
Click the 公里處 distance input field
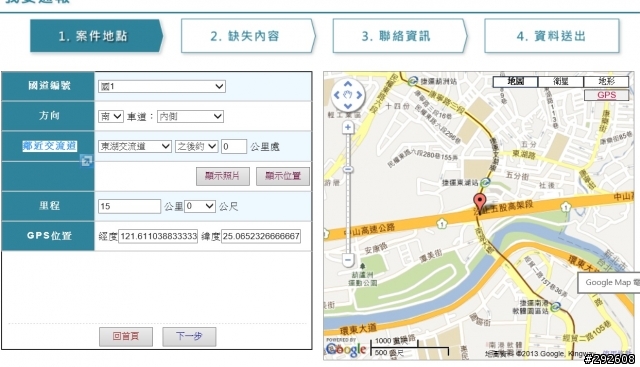coord(234,146)
